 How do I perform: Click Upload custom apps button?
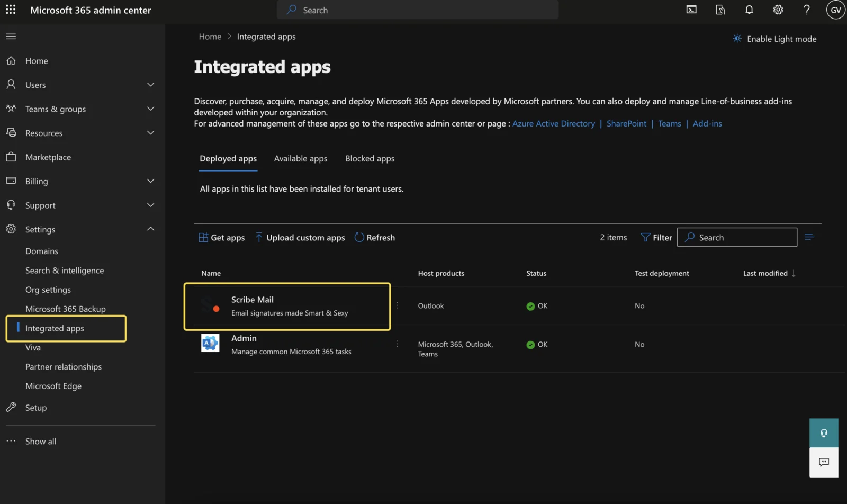pyautogui.click(x=300, y=238)
